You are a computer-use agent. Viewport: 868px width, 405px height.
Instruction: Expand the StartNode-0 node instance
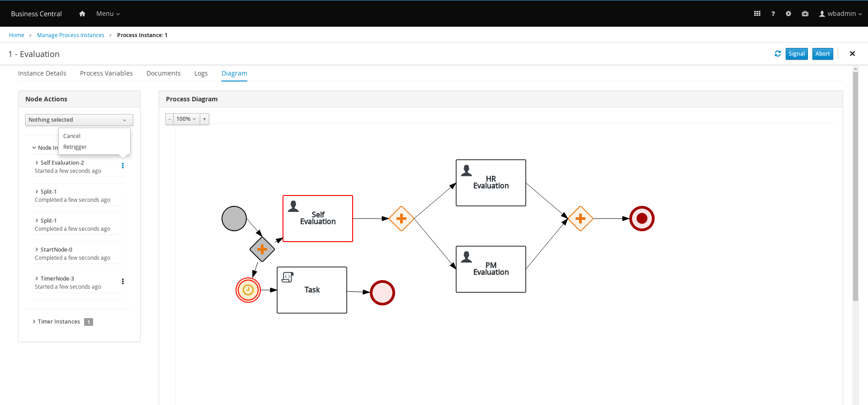pyautogui.click(x=56, y=250)
